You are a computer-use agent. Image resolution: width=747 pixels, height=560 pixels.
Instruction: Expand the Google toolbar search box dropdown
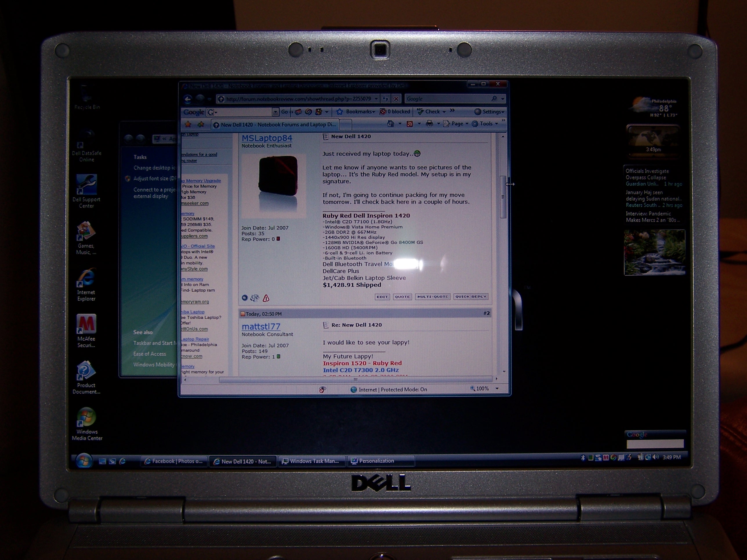275,112
